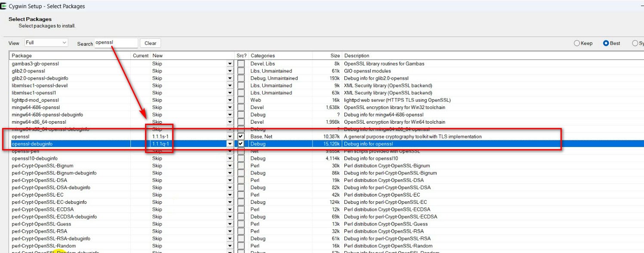Open version dropdown for openssl10-debuginfo
Viewport: 644px width, 253px height.
(230, 158)
